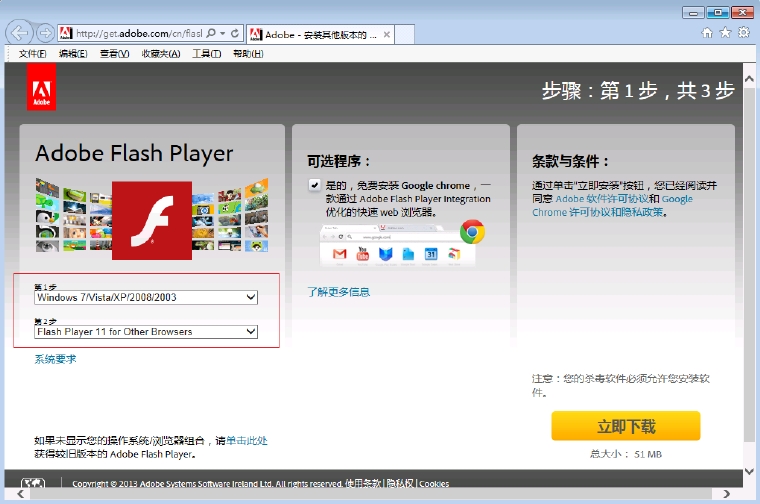
Task: Open Favorites with the star icon
Action: click(x=725, y=32)
